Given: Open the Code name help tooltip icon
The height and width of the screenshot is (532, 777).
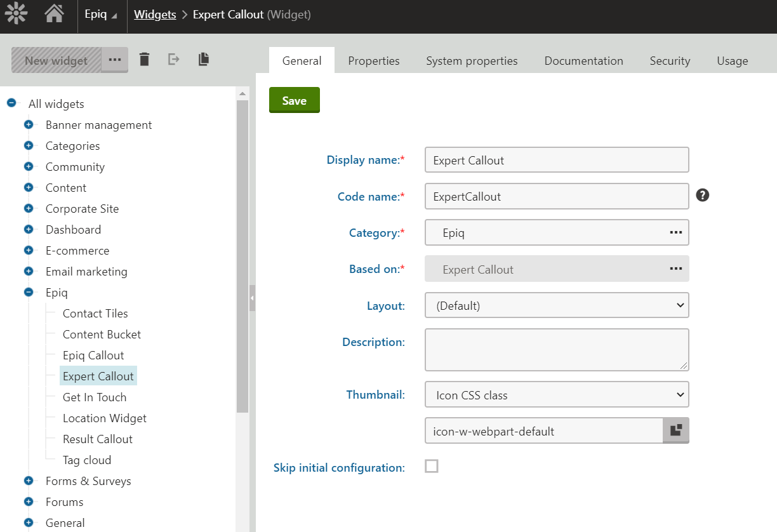Looking at the screenshot, I should click(x=702, y=195).
